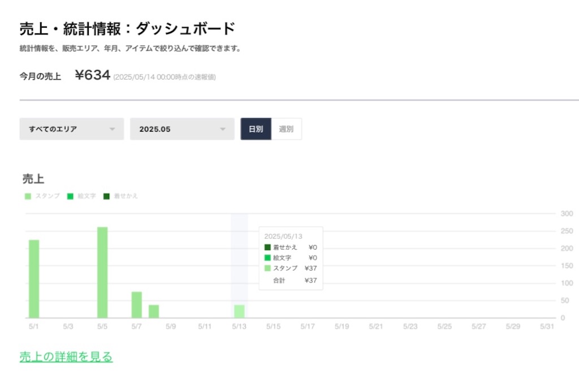The width and height of the screenshot is (579, 392).
Task: Toggle the 着せかえ legend swatch
Action: (106, 196)
